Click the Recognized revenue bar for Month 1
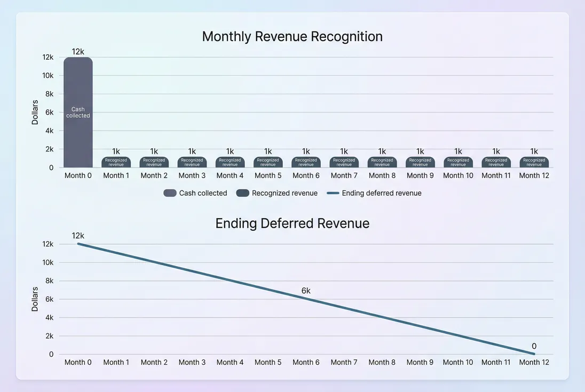Image resolution: width=585 pixels, height=392 pixels. click(x=116, y=162)
